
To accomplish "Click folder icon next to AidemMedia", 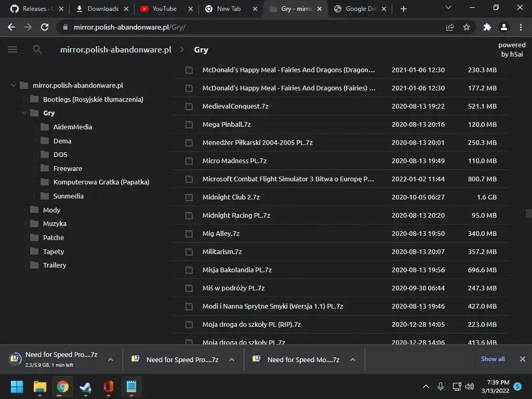I will (45, 127).
